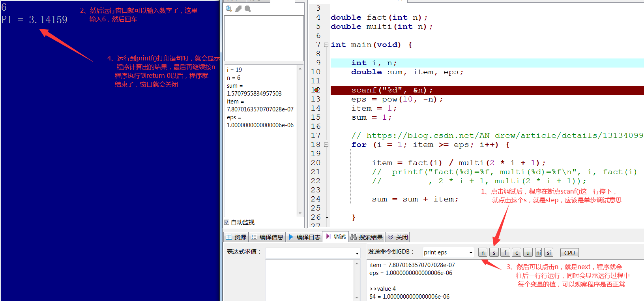Toggle the breakpoint marker on line 12
The image size is (644, 301).
317,90
